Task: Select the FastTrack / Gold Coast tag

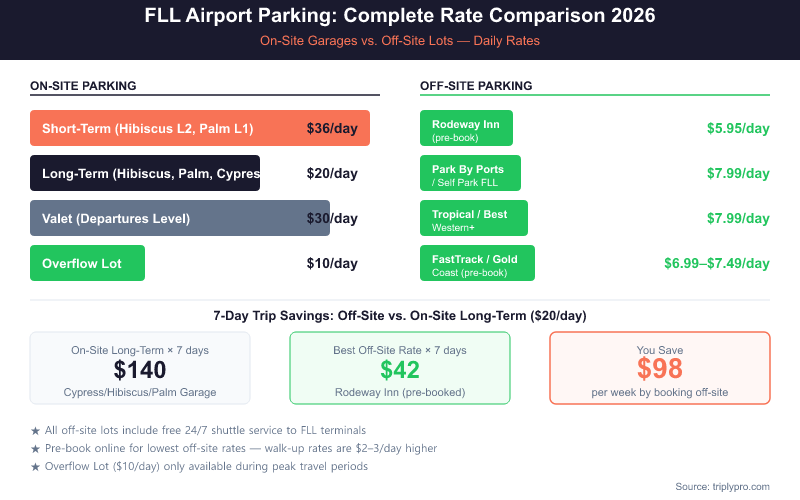Action: point(477,263)
